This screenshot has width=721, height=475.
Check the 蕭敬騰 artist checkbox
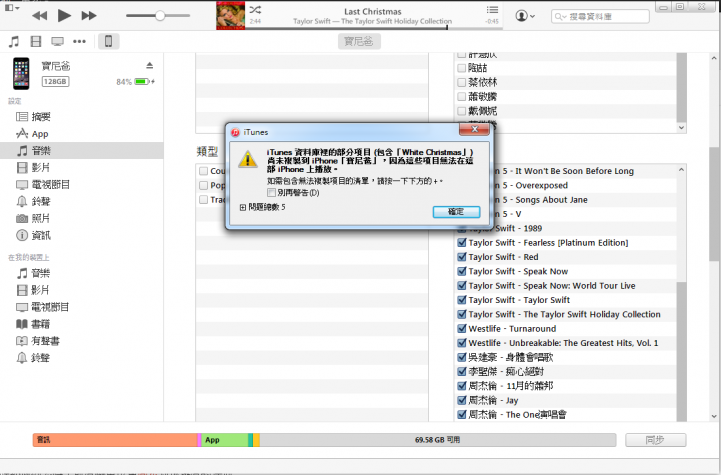click(462, 97)
